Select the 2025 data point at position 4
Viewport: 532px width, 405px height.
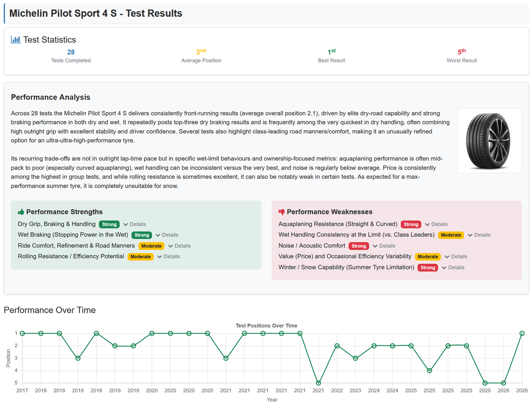coord(429,371)
